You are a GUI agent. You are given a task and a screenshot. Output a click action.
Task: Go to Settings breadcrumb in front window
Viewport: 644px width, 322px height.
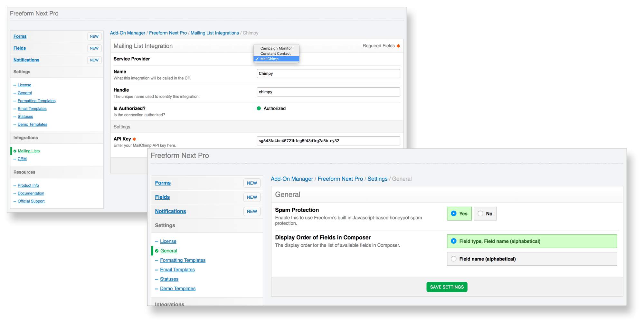pyautogui.click(x=377, y=179)
